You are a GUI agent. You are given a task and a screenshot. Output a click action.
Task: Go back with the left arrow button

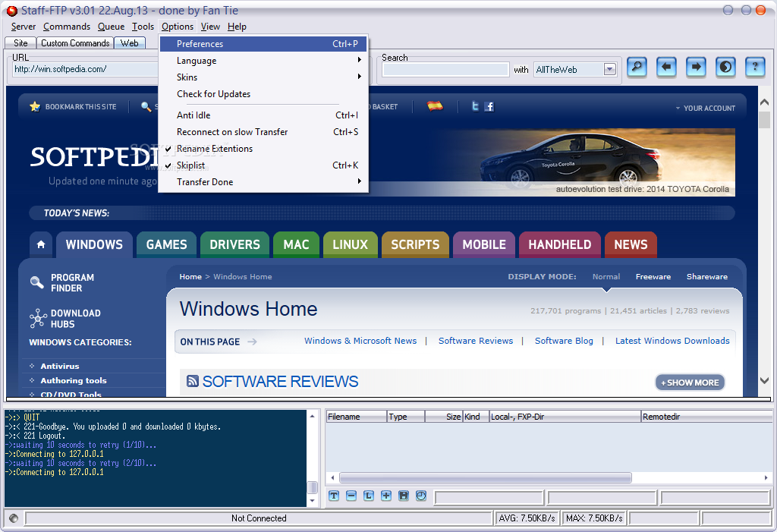pos(666,67)
